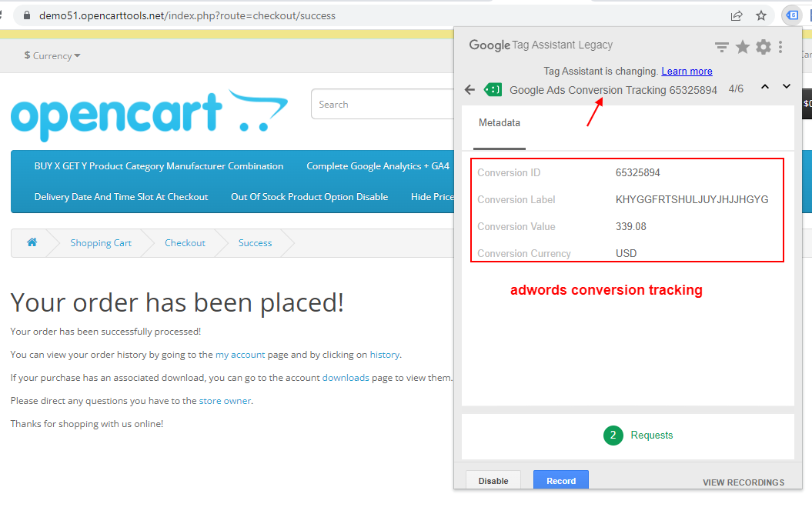Open the Currency dropdown
This screenshot has height=514, width=812.
click(52, 55)
